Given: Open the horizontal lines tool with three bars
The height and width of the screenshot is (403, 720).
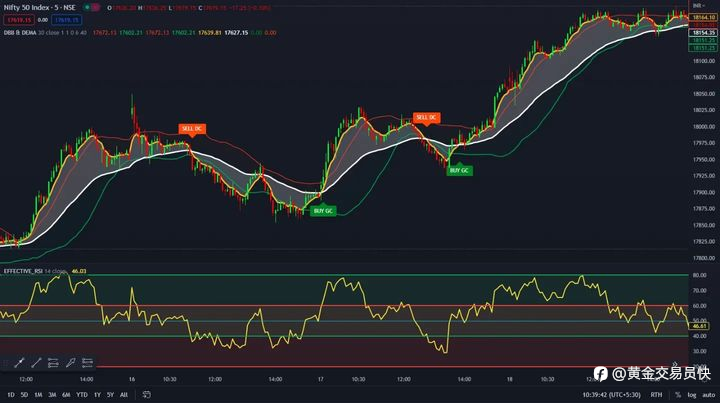Looking at the screenshot, I should [53, 363].
